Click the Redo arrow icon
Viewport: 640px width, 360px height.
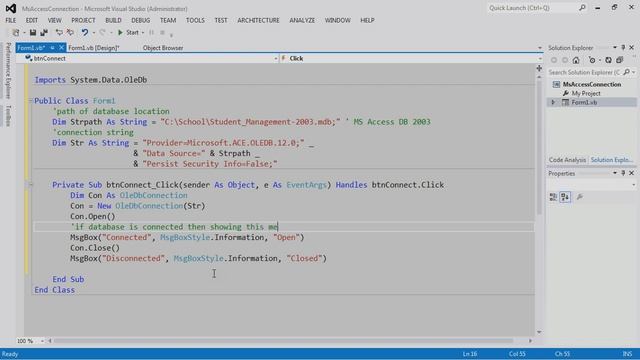(x=102, y=32)
